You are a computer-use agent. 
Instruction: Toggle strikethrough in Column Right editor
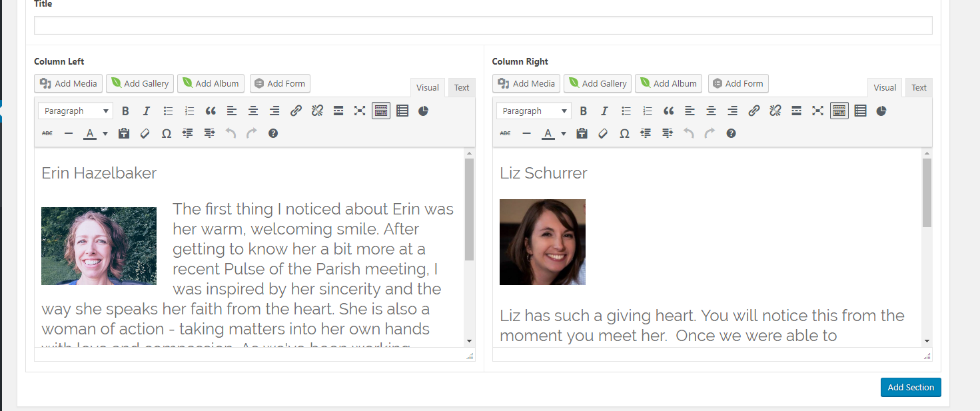505,134
